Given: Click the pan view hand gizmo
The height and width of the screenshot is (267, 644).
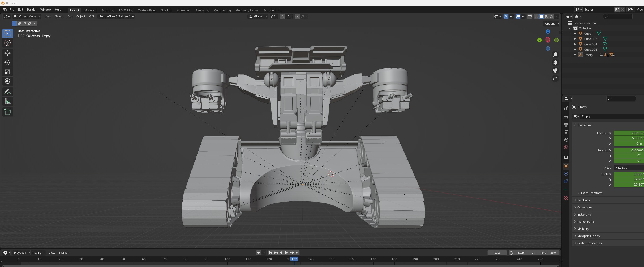Looking at the screenshot, I should click(555, 63).
